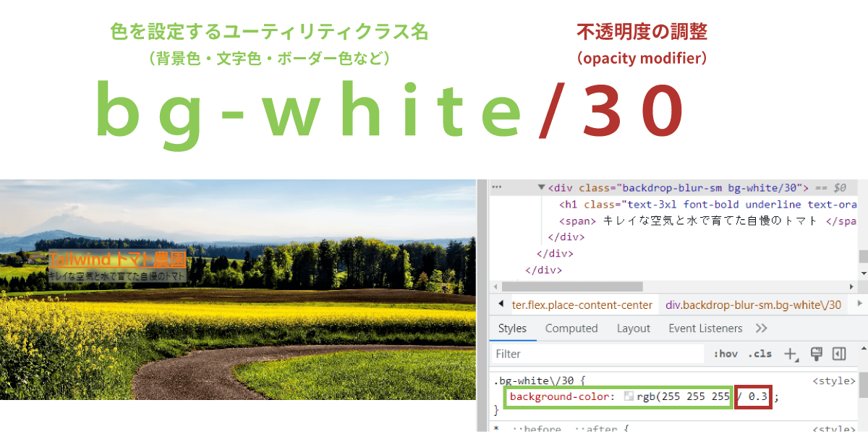Select the h1 text-3xl element line
Screen dimensions: 868x434
coord(708,204)
